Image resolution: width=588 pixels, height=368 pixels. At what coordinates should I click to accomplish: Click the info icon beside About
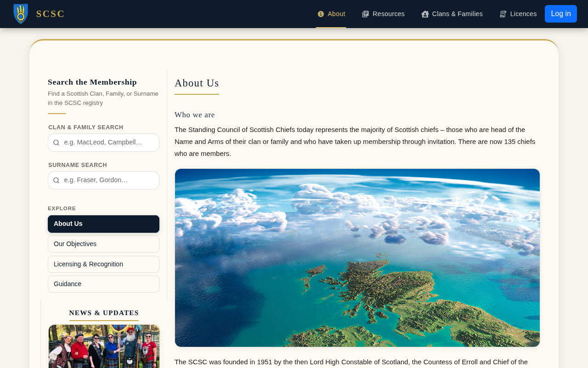coord(321,14)
